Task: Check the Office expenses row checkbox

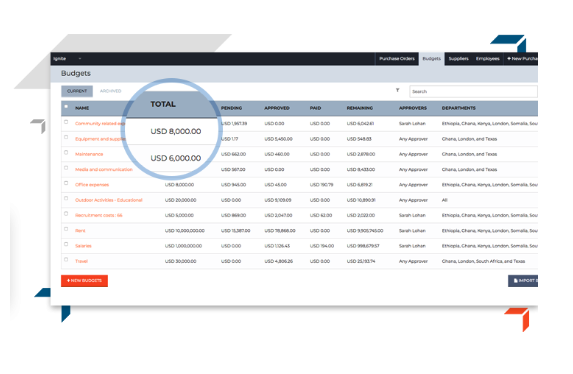Action: tap(66, 183)
